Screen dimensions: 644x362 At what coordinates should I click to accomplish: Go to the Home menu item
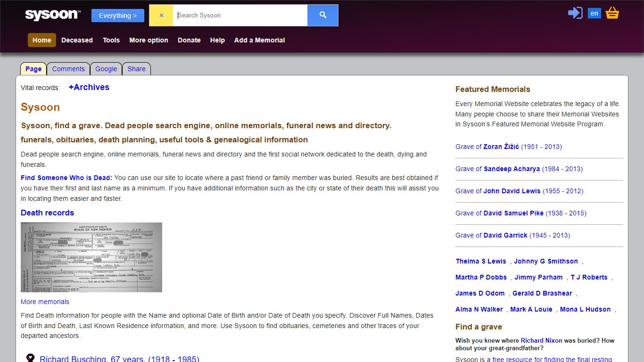[42, 40]
